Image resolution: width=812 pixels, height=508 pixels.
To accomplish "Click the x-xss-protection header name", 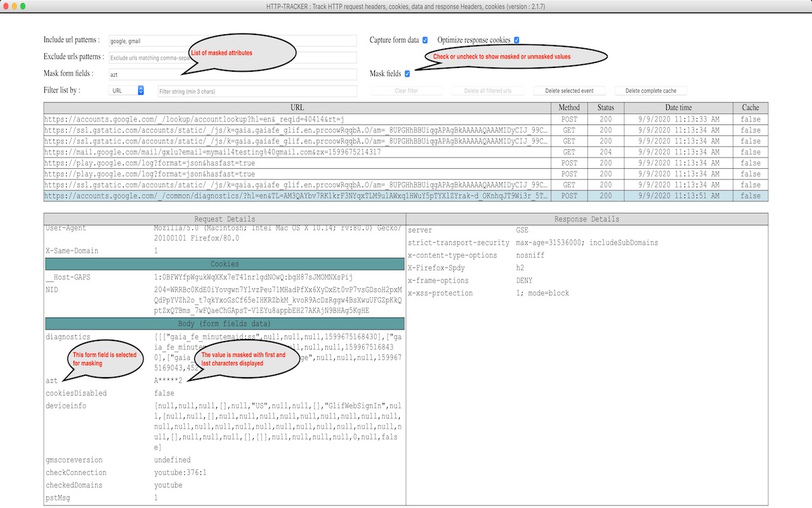I will click(440, 293).
